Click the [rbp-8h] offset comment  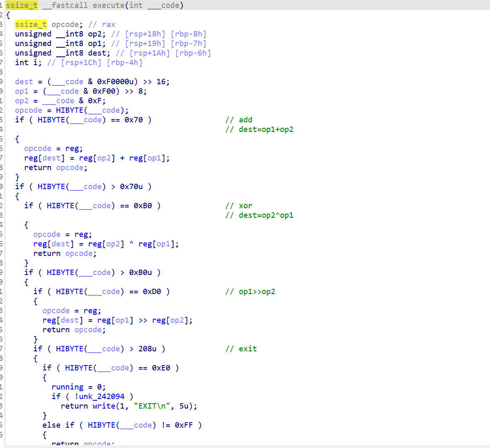(189, 34)
